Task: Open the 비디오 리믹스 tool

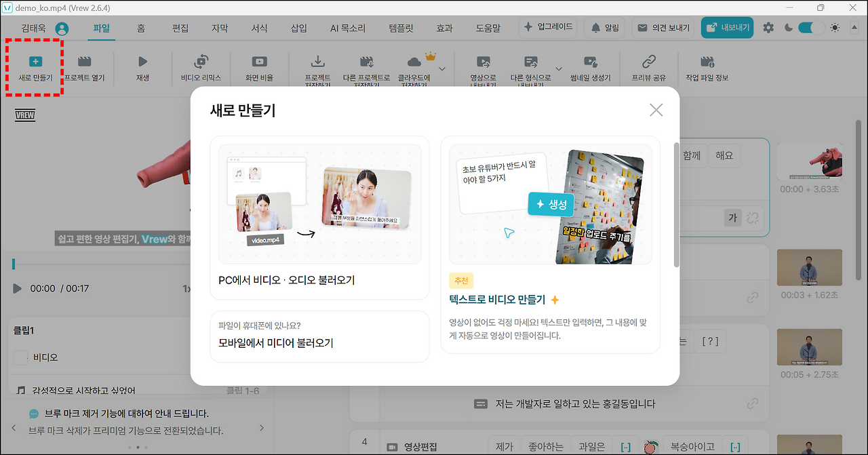Action: 201,68
